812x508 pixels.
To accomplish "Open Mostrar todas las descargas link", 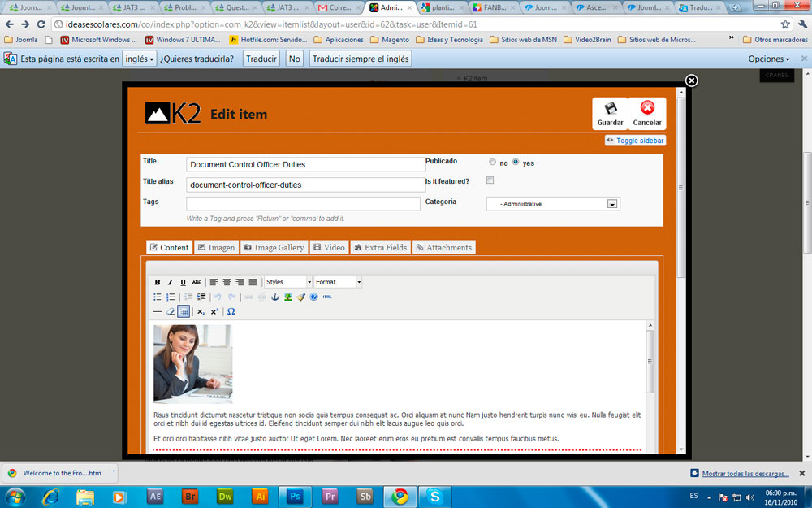I will pyautogui.click(x=745, y=473).
